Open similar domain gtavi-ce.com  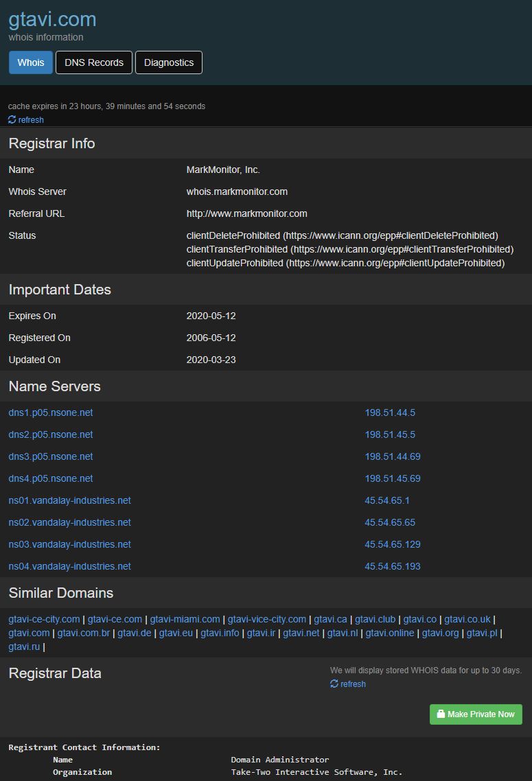click(x=115, y=619)
